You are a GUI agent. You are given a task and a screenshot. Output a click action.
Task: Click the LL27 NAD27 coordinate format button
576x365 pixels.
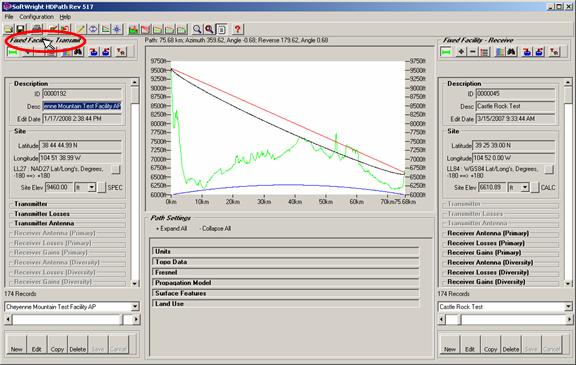(116, 170)
